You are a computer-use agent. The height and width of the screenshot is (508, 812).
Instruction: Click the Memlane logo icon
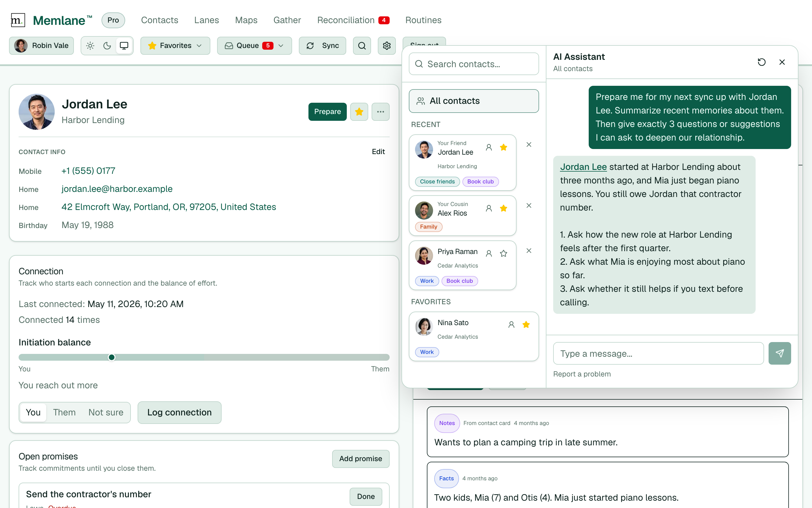tap(18, 20)
